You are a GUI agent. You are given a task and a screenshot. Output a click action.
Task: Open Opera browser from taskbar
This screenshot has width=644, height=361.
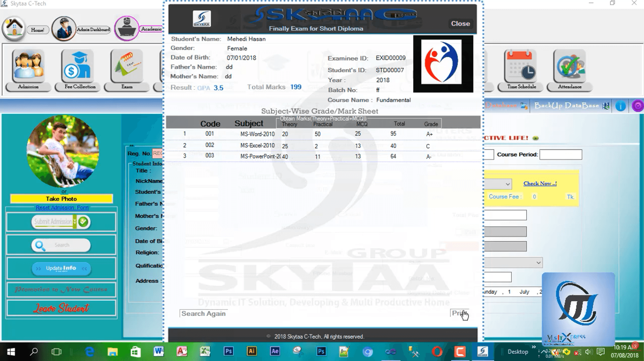coord(437,352)
